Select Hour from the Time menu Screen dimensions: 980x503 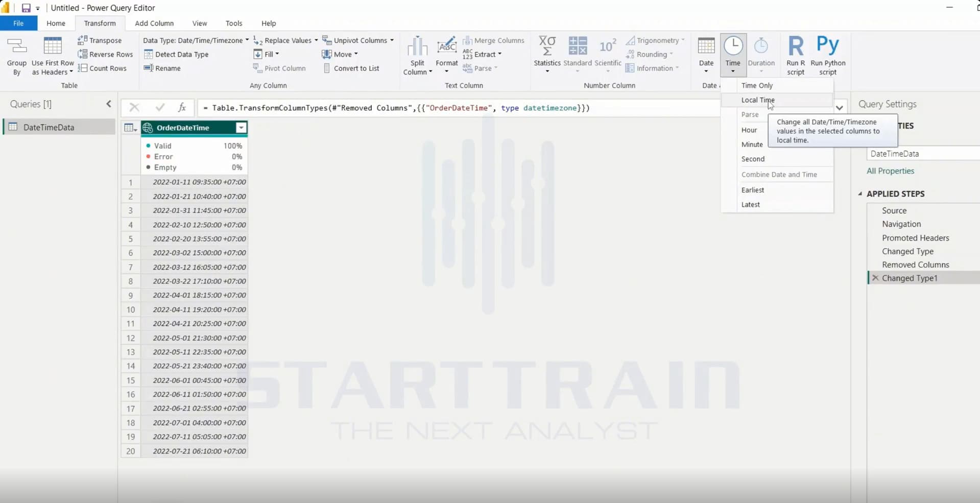point(749,130)
